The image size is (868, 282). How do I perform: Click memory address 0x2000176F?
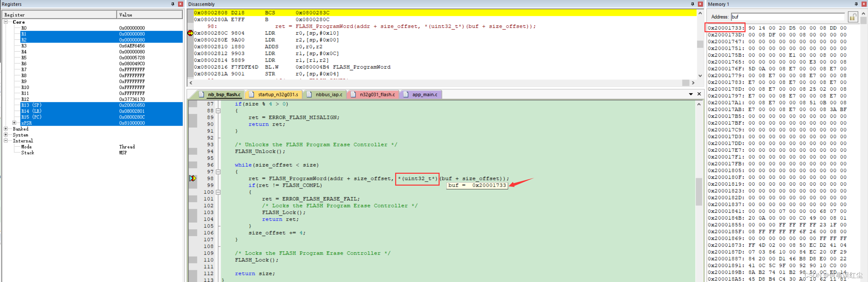click(x=726, y=69)
